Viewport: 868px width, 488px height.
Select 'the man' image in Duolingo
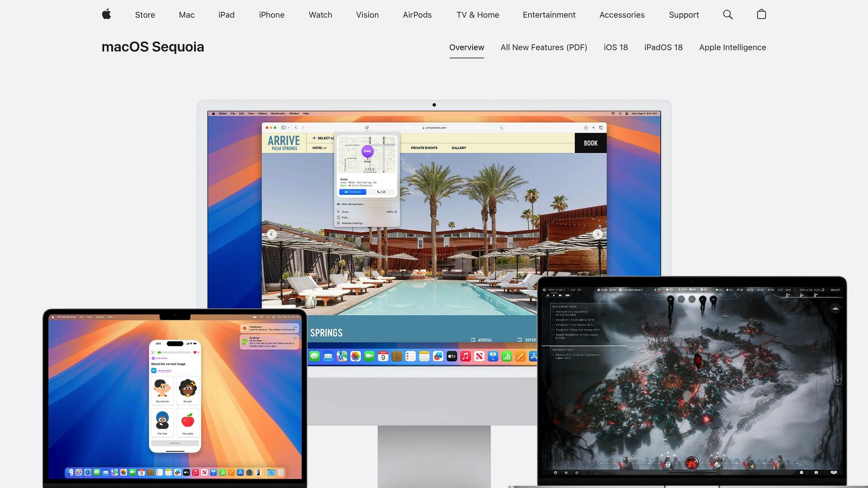(x=162, y=422)
